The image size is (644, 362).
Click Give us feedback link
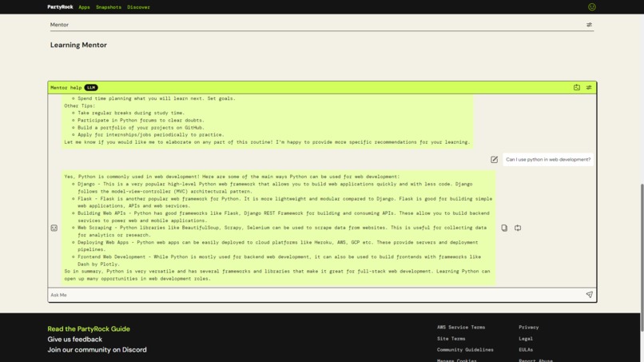pyautogui.click(x=75, y=340)
